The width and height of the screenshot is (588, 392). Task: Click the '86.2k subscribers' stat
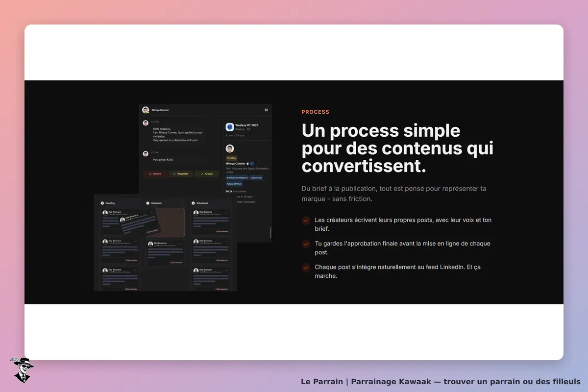[236, 191]
